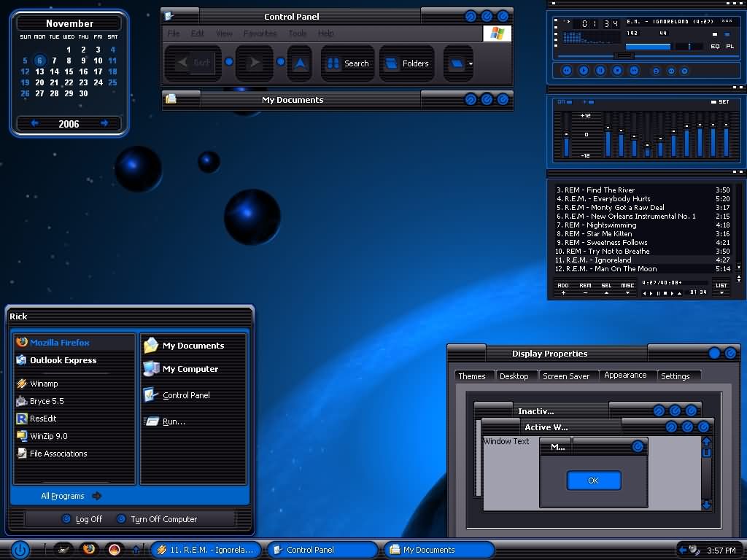
Task: Adjust Winamp volume bar
Action: [x=648, y=46]
